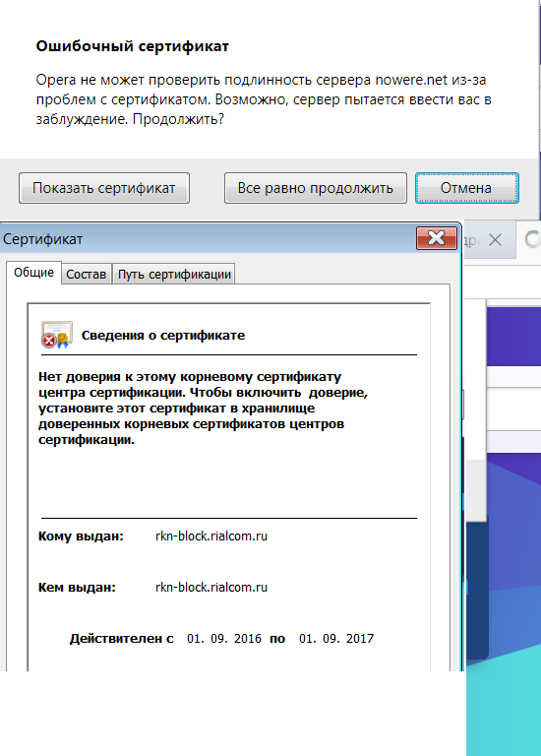Click the expiry date 01. 09. 2017
Screen dimensions: 541x756
pyautogui.click(x=336, y=638)
